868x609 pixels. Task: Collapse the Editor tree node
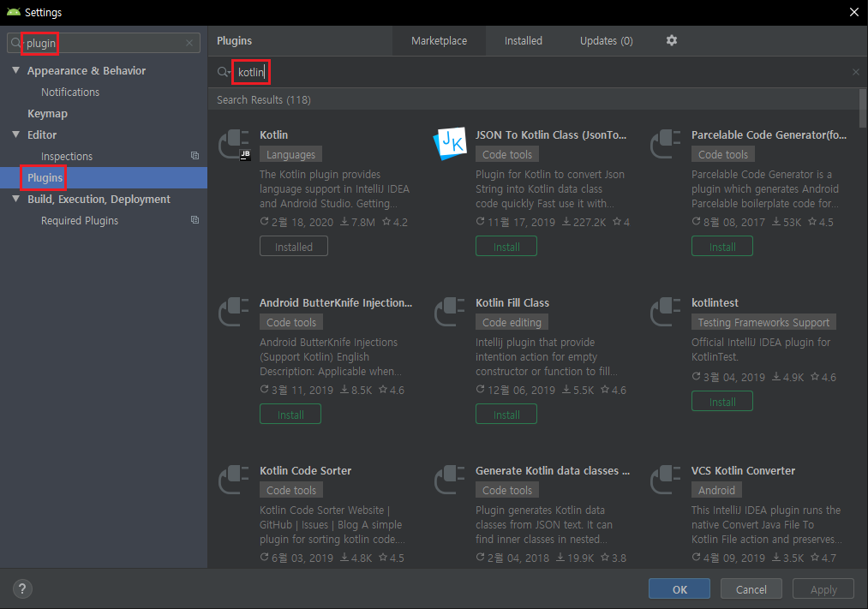pos(16,134)
